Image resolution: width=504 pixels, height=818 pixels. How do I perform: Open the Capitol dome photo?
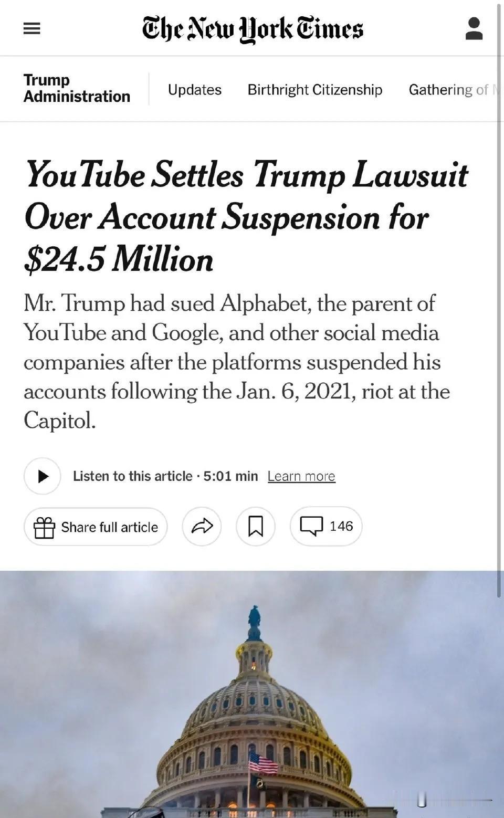coord(252,709)
